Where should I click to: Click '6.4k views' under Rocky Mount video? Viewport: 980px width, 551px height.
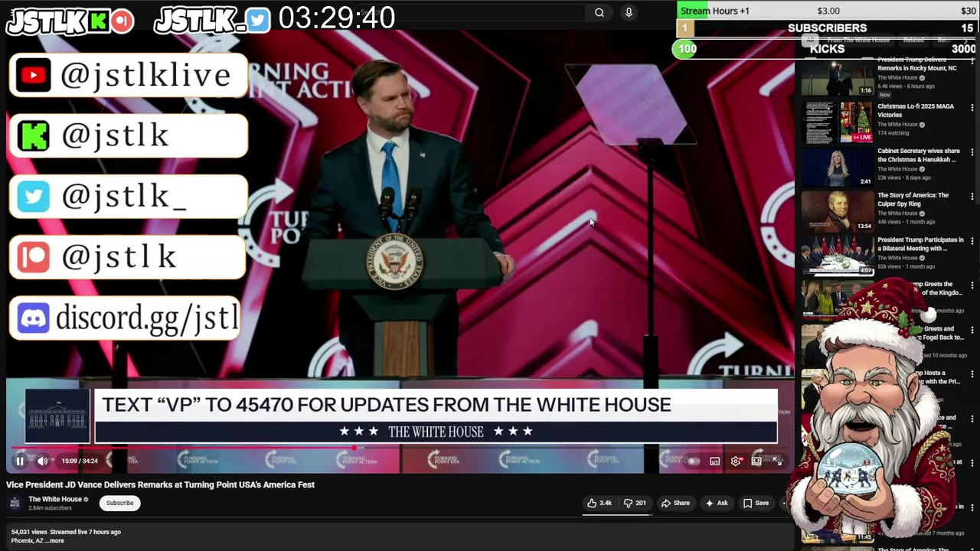pos(890,86)
